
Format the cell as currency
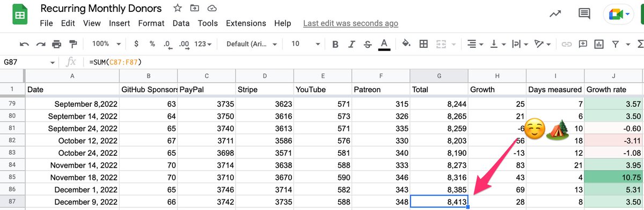pyautogui.click(x=137, y=44)
